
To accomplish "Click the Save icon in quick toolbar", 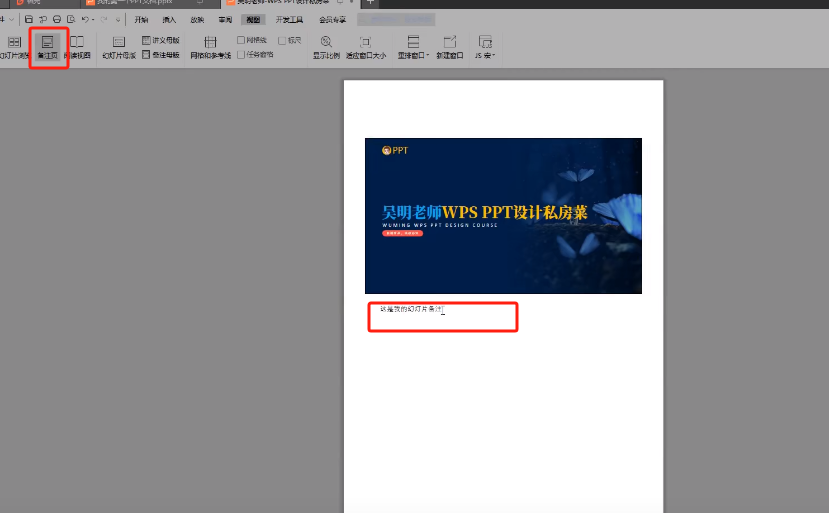I will coord(29,20).
